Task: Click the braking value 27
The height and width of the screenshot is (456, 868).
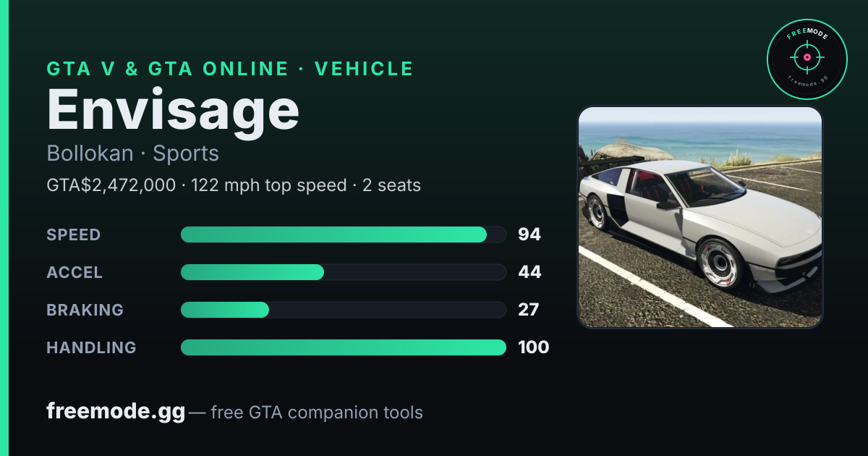Action: pos(529,310)
